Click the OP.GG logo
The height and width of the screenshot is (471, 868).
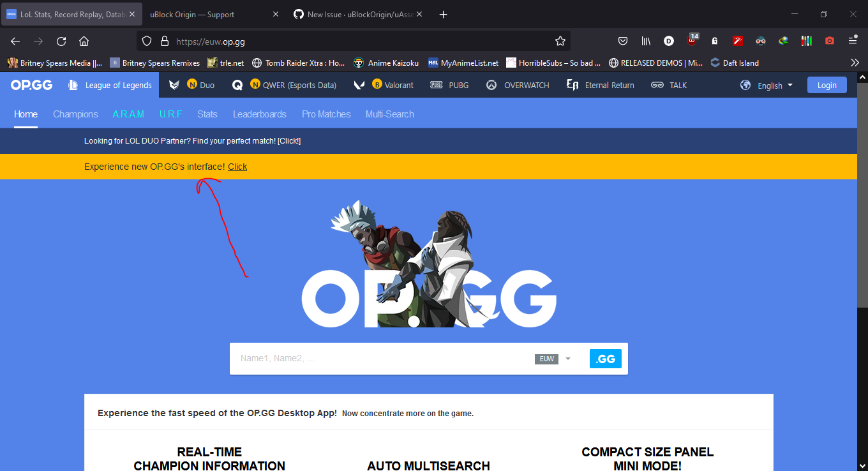(x=31, y=84)
